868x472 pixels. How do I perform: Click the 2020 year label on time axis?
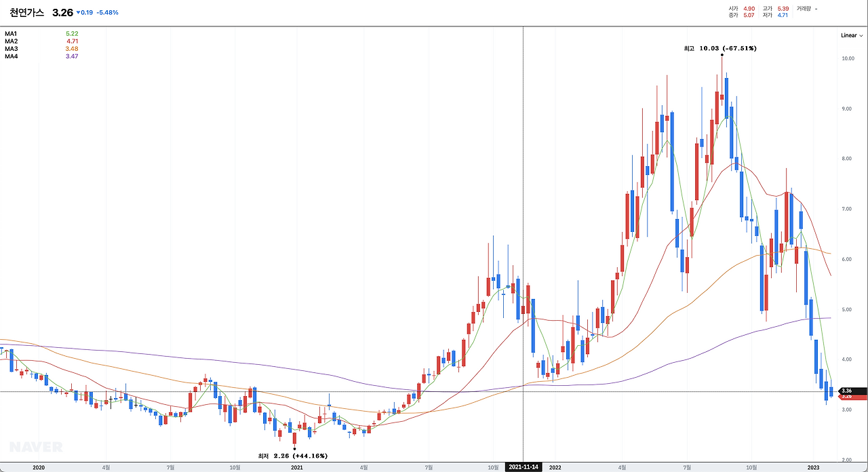point(39,467)
